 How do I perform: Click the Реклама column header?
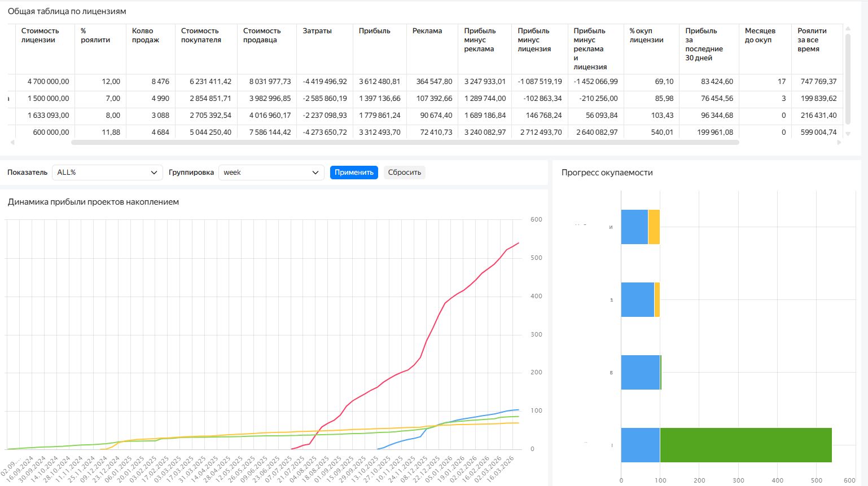tap(427, 31)
